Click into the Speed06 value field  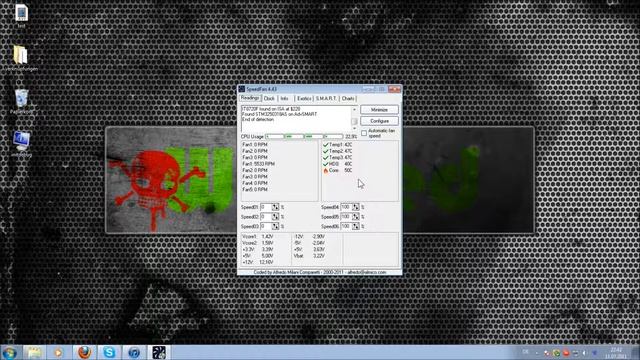tap(347, 226)
